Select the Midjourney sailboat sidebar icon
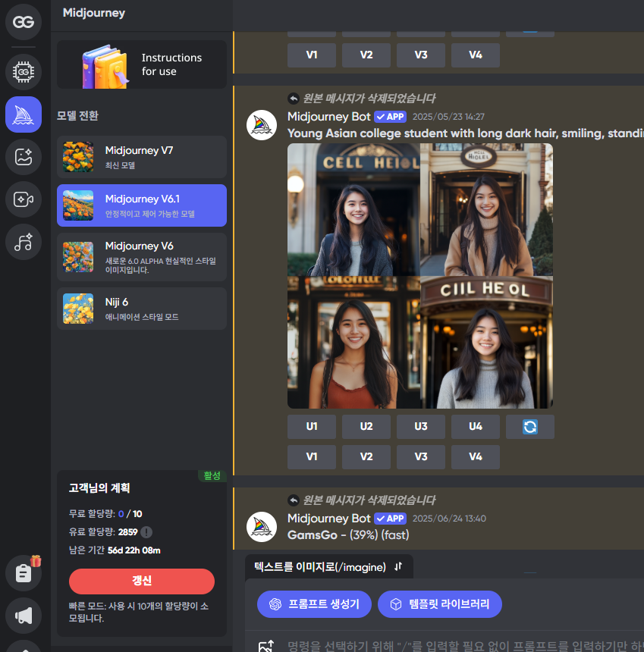Image resolution: width=644 pixels, height=652 pixels. click(24, 114)
